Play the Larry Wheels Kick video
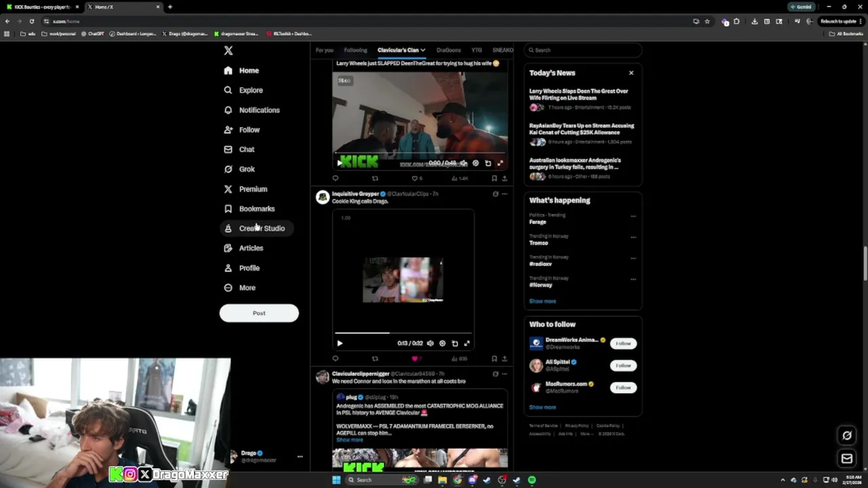Screen dimensions: 868x488 tap(340, 163)
